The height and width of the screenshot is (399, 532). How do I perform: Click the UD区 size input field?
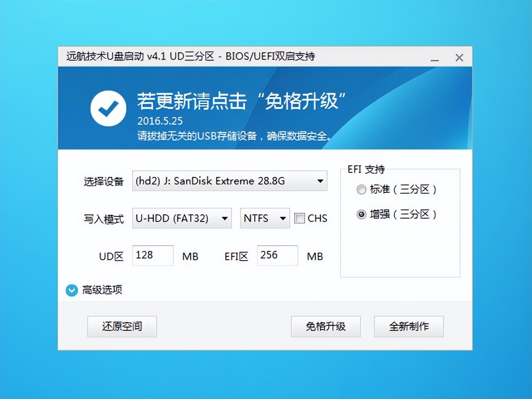tap(153, 255)
